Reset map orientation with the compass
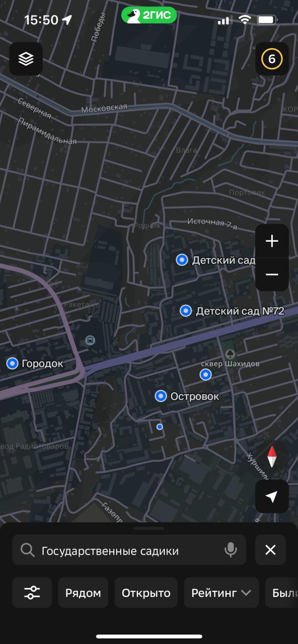This screenshot has height=644, width=298. 272,456
